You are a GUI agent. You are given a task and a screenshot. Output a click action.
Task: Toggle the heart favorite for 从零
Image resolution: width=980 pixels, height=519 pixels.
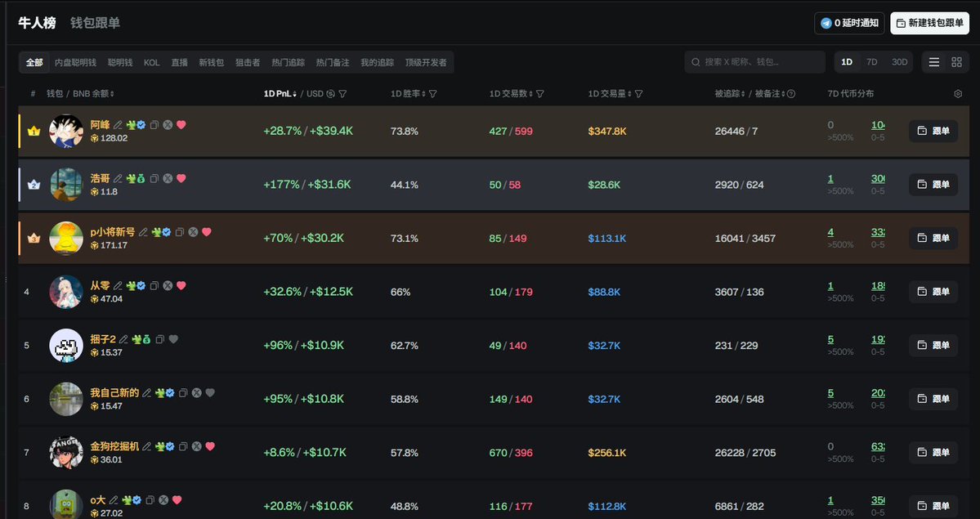pos(181,286)
